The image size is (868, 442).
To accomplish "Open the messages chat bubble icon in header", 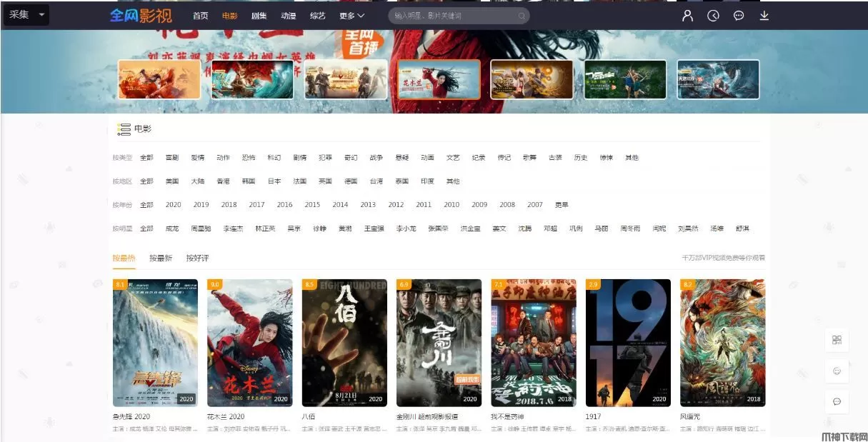I will [739, 16].
